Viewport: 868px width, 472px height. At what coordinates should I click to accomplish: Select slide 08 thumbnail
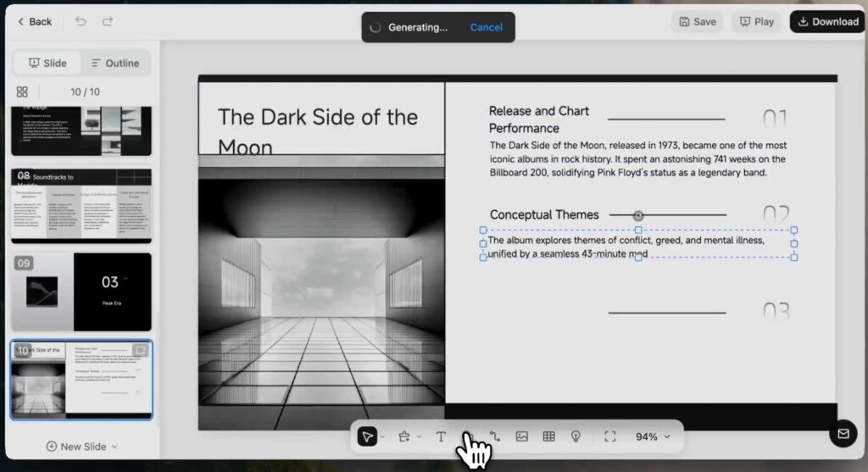(x=81, y=206)
